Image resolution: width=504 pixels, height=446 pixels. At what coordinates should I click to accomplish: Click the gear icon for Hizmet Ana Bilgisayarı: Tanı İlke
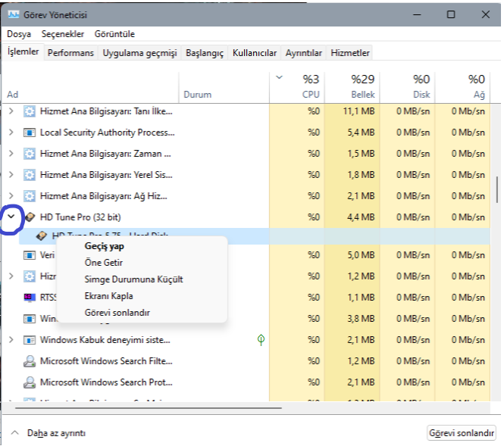click(30, 111)
